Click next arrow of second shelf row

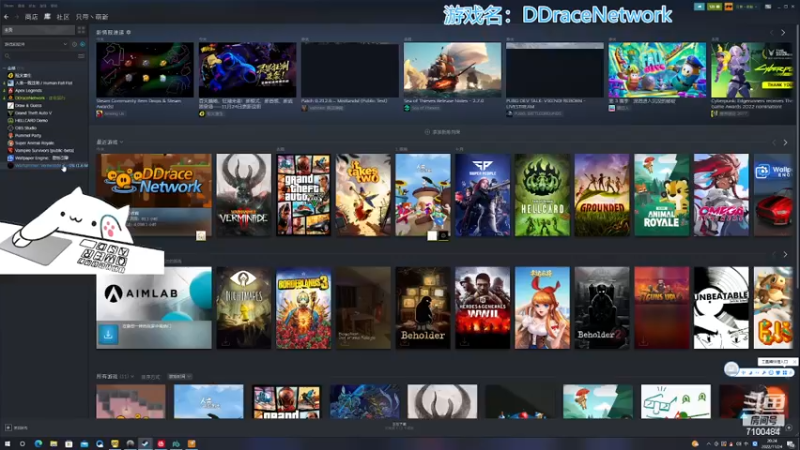click(x=785, y=255)
